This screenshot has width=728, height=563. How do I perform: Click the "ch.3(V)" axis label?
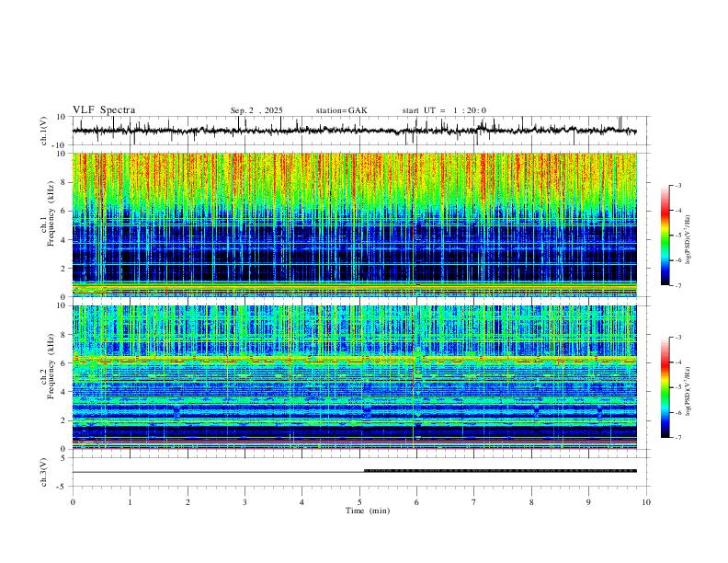(x=44, y=473)
